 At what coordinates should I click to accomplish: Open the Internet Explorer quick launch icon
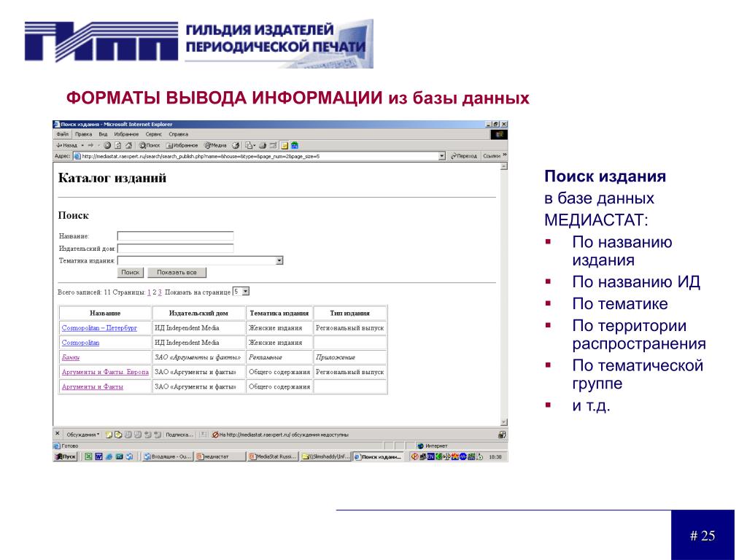pos(109,456)
